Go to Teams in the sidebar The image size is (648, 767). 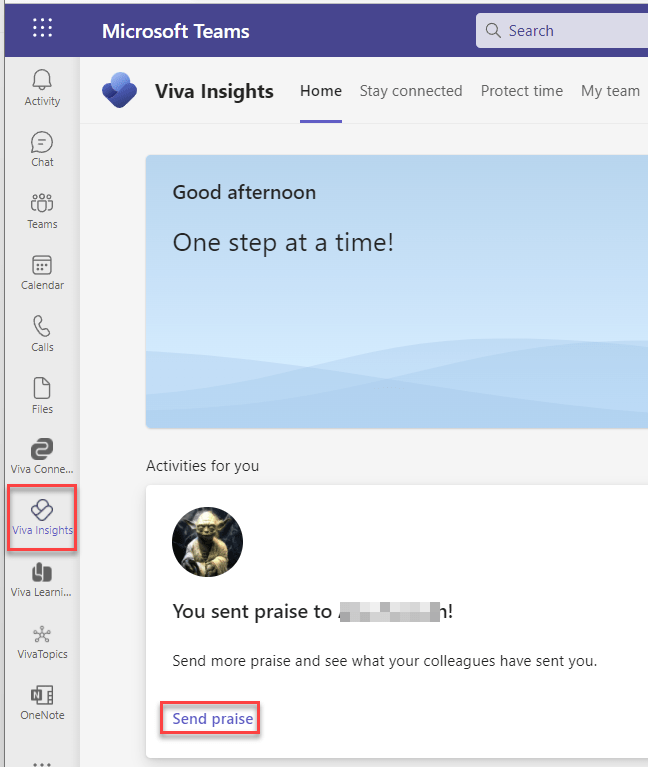(42, 211)
